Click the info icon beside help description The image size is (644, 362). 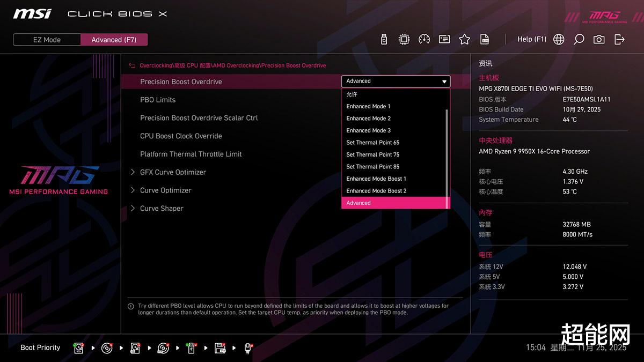tap(131, 306)
